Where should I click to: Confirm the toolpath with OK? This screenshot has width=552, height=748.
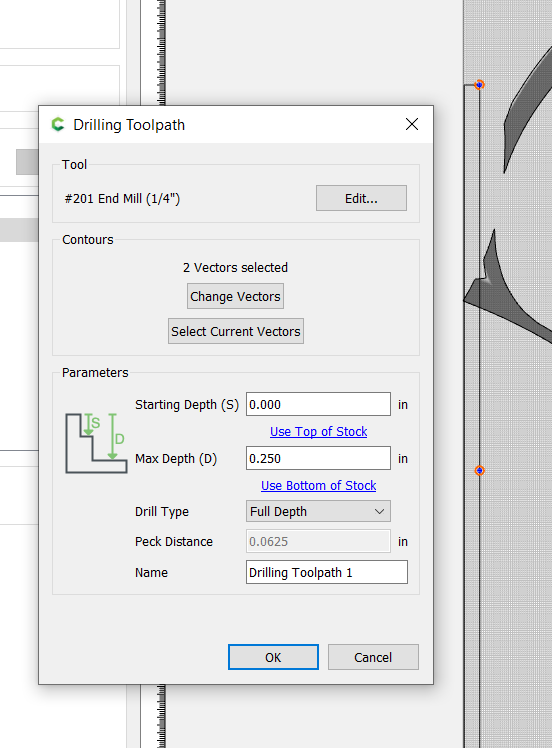click(x=273, y=657)
